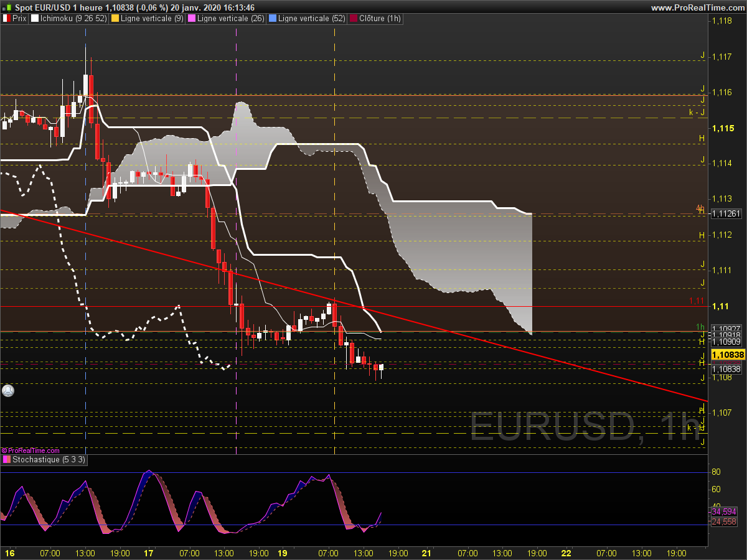Screen dimensions: 747x560
Task: Click the 1,107 price axis label
Action: tap(722, 413)
